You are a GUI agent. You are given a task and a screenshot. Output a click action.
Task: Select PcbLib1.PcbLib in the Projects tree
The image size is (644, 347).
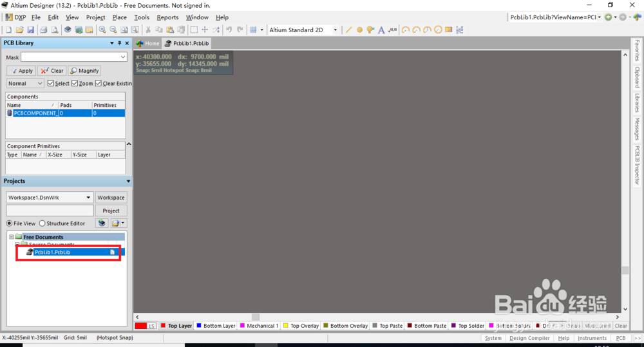pyautogui.click(x=53, y=252)
